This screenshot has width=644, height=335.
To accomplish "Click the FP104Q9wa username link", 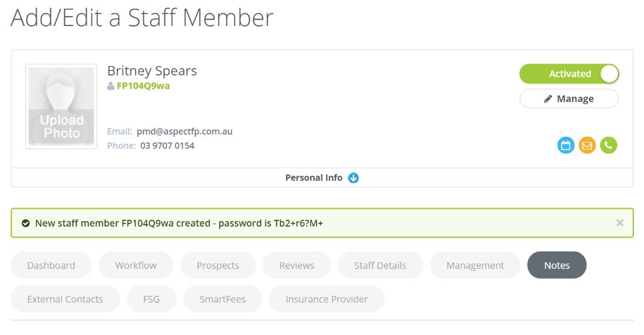I will [x=143, y=86].
